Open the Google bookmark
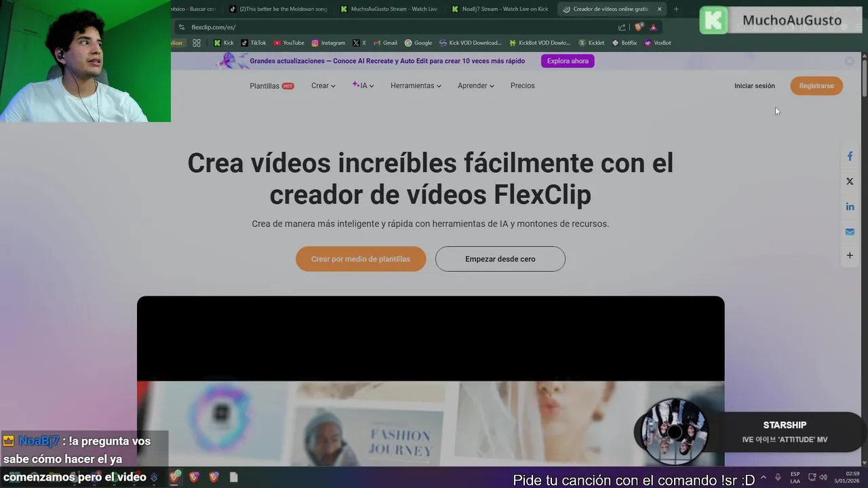 [418, 43]
